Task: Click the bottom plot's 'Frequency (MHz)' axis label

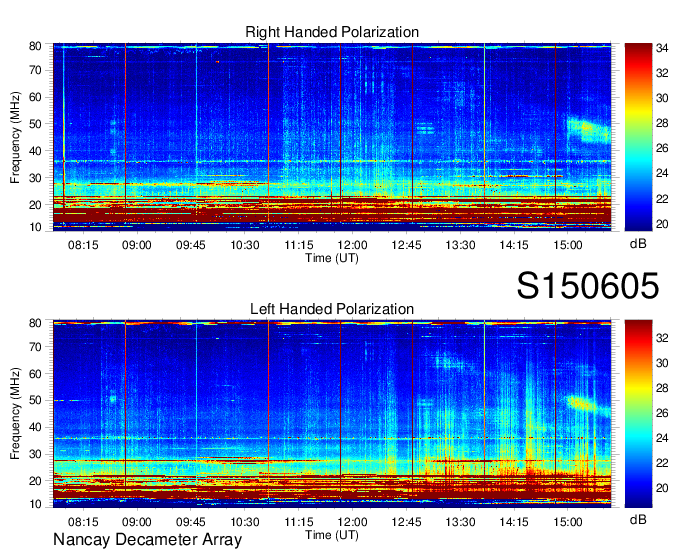Action: tap(15, 414)
